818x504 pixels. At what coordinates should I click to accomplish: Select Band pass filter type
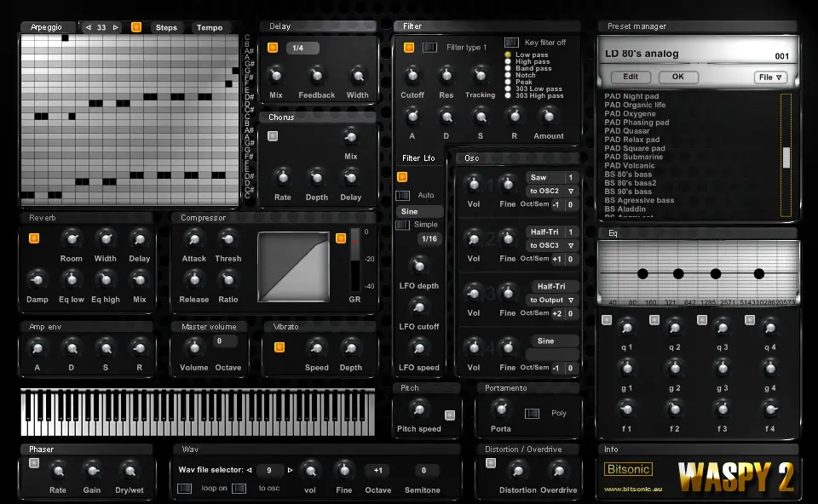[508, 68]
